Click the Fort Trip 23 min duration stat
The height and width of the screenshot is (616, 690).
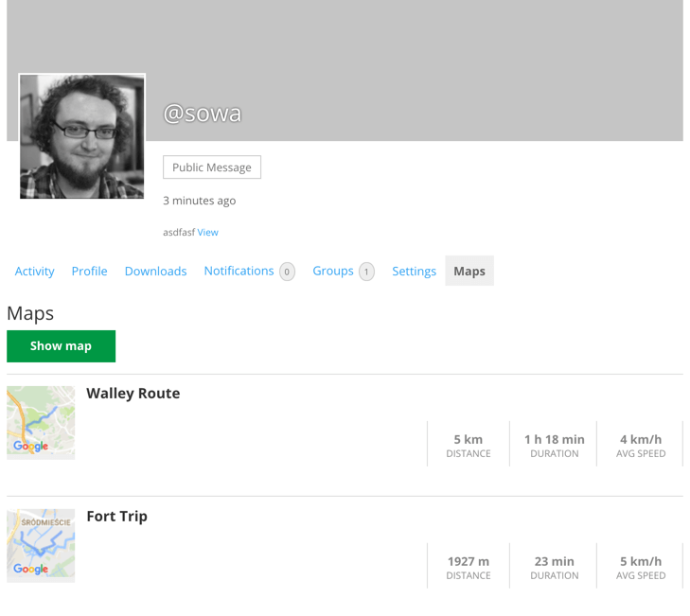554,567
